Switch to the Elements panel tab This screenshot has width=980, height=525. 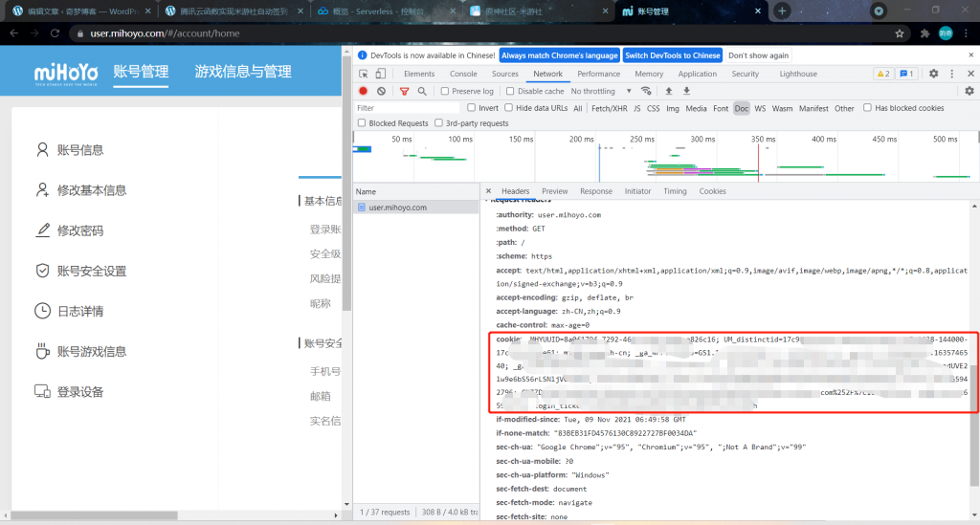click(419, 74)
